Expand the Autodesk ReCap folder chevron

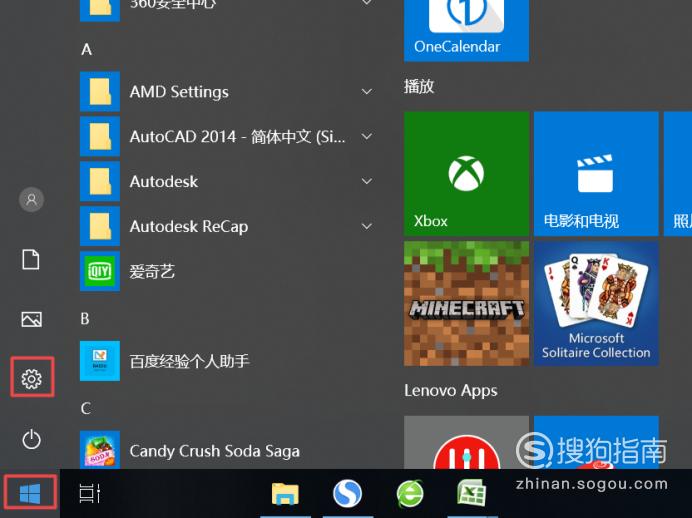click(x=366, y=226)
